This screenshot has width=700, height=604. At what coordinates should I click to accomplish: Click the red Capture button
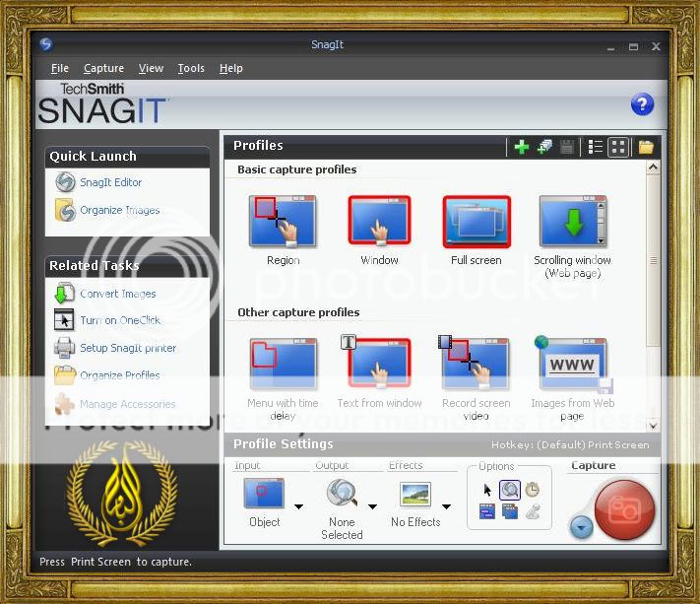[x=625, y=509]
